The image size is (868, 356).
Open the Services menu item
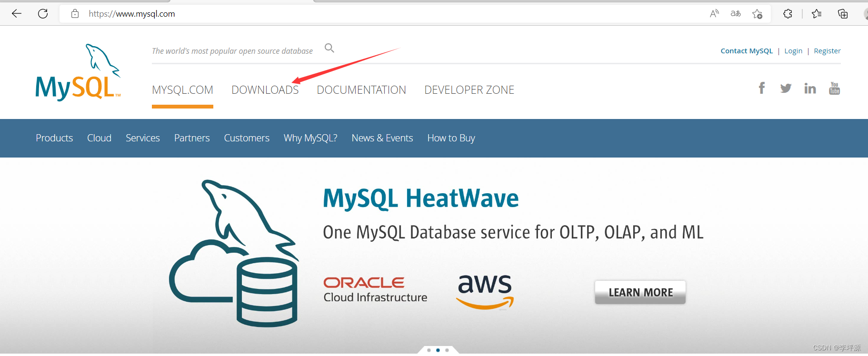(143, 138)
